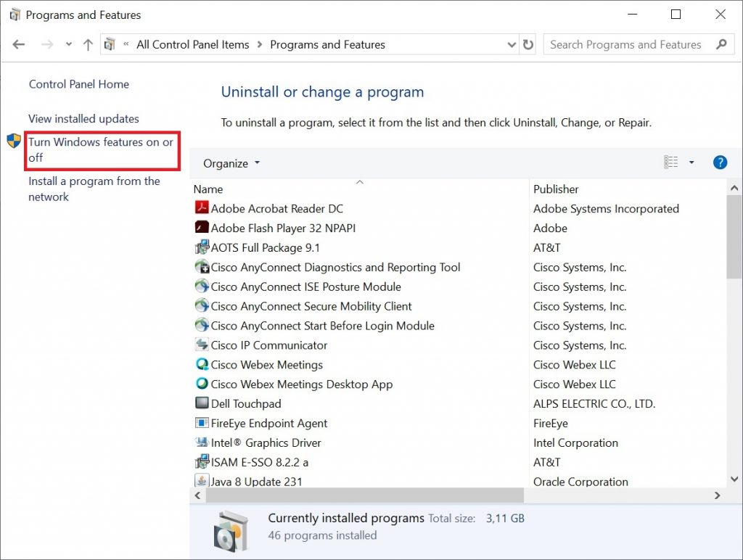This screenshot has width=743, height=560.
Task: Minimize the Programs and Features window
Action: coord(632,15)
